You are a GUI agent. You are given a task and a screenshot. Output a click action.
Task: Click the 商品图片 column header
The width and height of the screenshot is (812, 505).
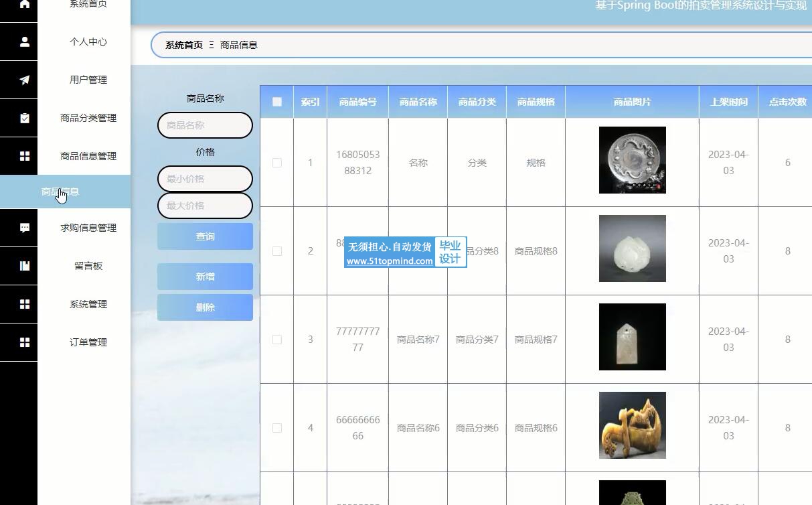633,102
